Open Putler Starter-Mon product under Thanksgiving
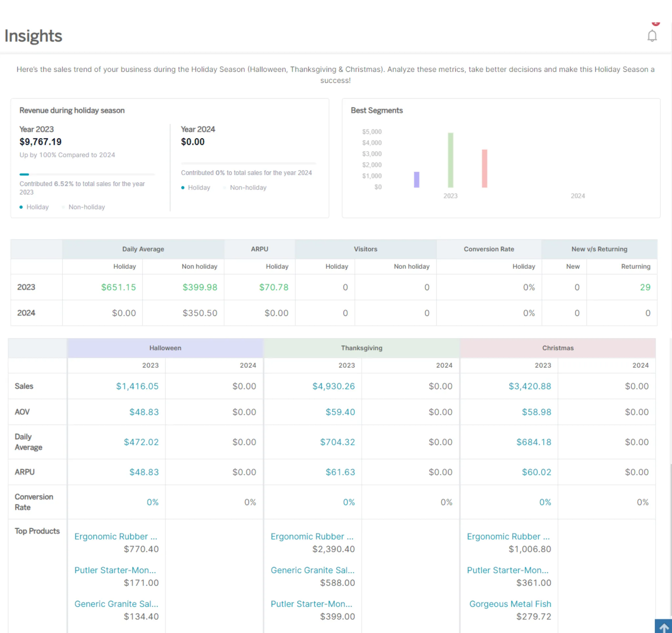The image size is (672, 633). click(311, 604)
